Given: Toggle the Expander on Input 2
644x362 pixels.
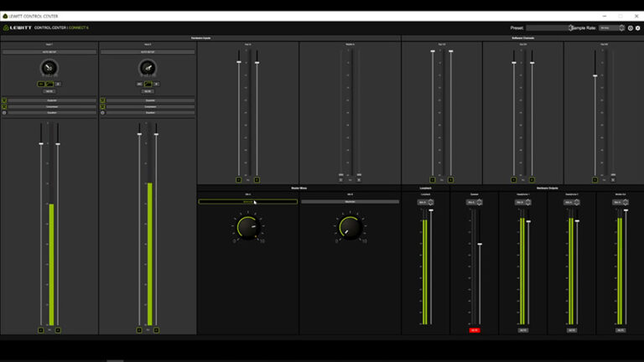Looking at the screenshot, I should coord(102,101).
